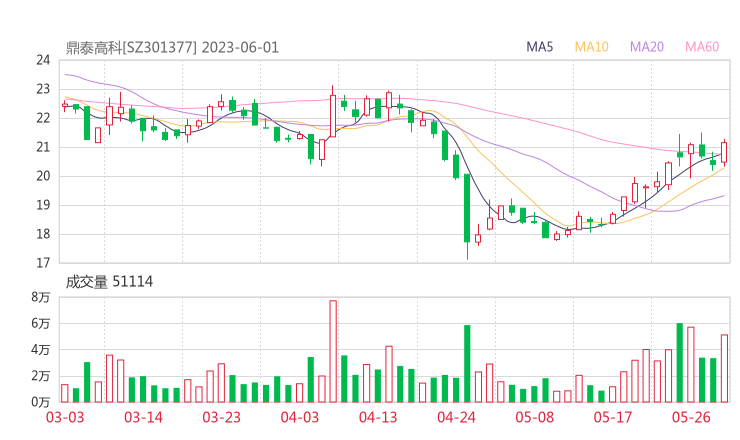
Task: Click the 05-26 date axis label
Action: [x=691, y=418]
